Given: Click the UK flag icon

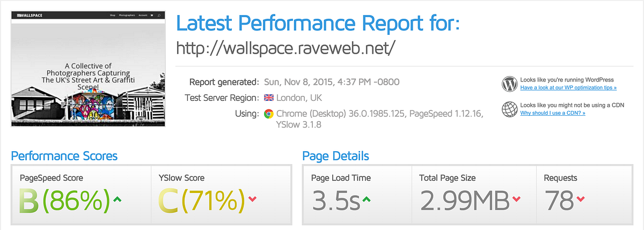Looking at the screenshot, I should click(x=269, y=98).
